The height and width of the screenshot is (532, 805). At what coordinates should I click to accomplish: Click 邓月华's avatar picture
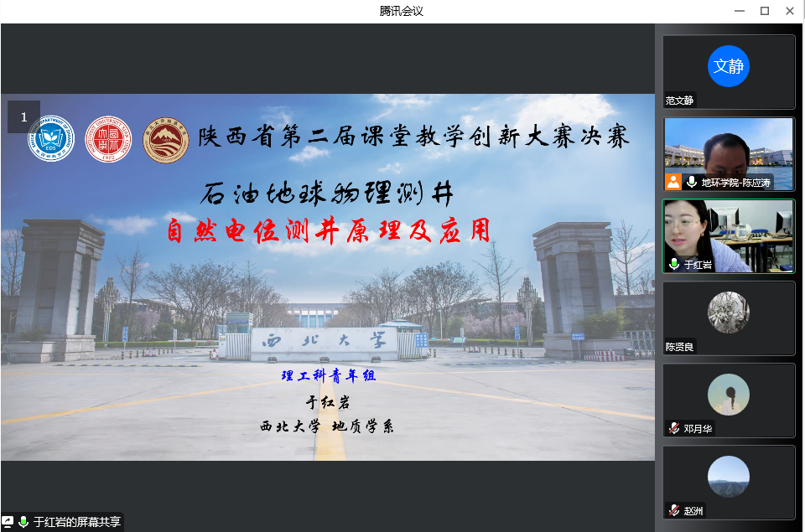728,395
